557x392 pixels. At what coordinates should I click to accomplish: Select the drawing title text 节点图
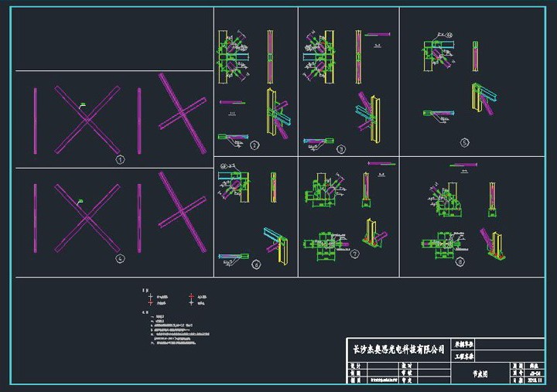pyautogui.click(x=481, y=373)
